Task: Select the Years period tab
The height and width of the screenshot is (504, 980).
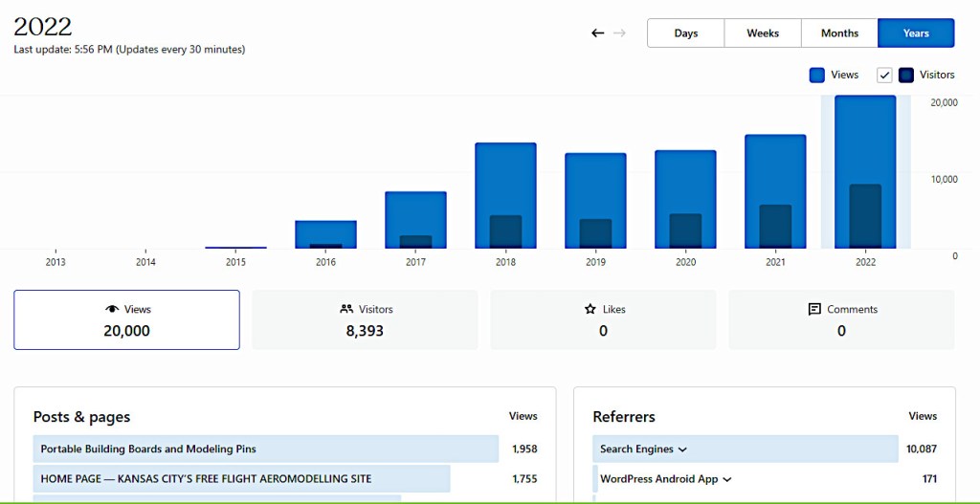Action: [x=916, y=33]
